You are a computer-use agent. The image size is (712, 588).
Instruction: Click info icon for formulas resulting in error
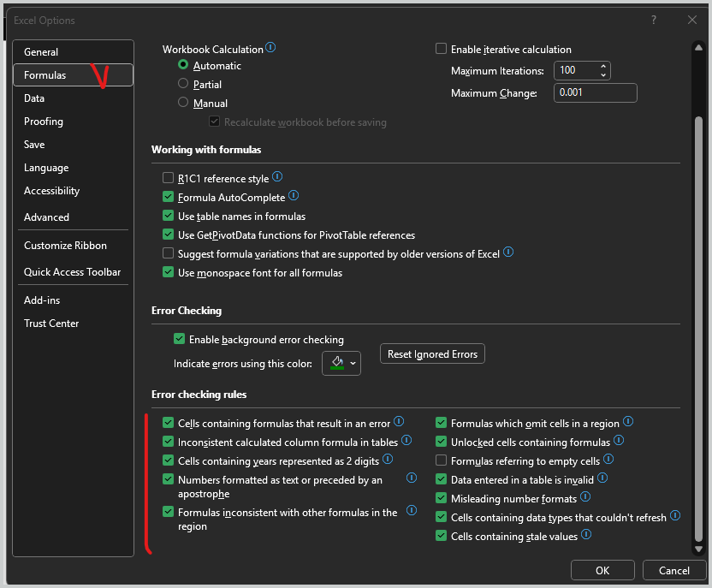point(399,421)
